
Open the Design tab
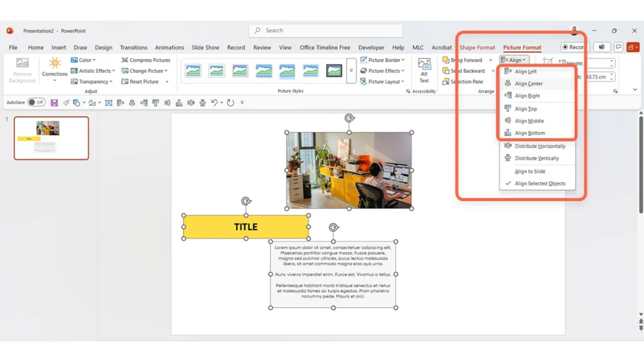coord(104,48)
